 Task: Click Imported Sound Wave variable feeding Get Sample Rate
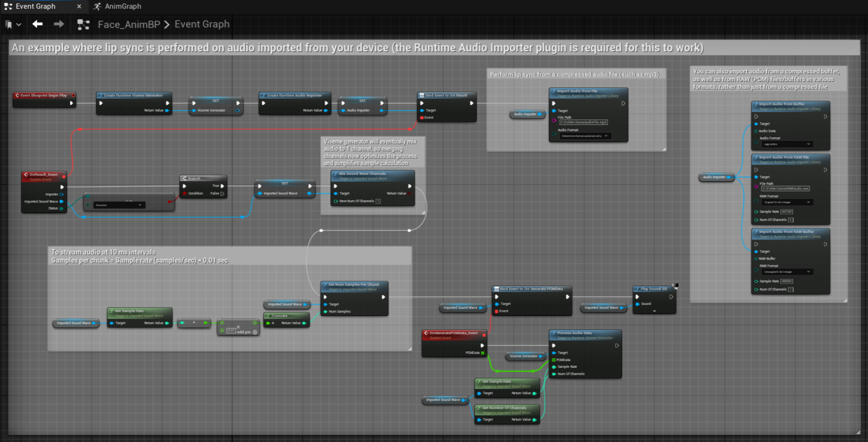pyautogui.click(x=76, y=323)
